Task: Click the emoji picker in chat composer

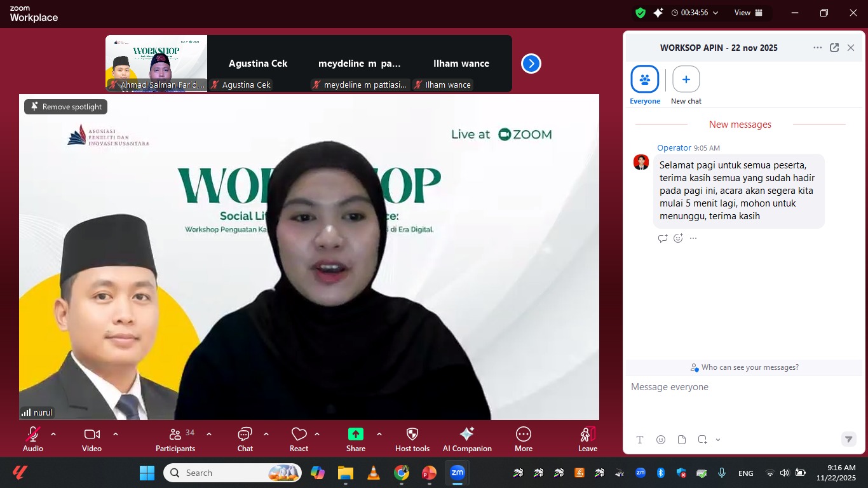Action: click(661, 440)
